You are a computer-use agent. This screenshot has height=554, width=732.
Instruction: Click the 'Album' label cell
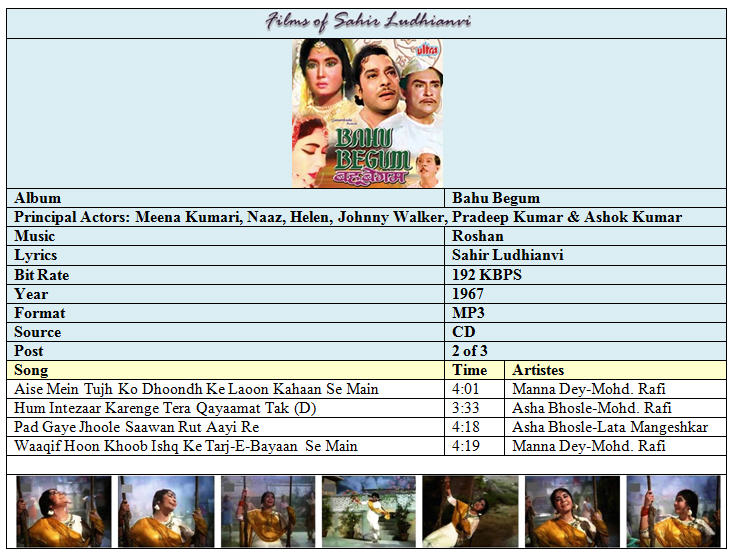point(225,198)
